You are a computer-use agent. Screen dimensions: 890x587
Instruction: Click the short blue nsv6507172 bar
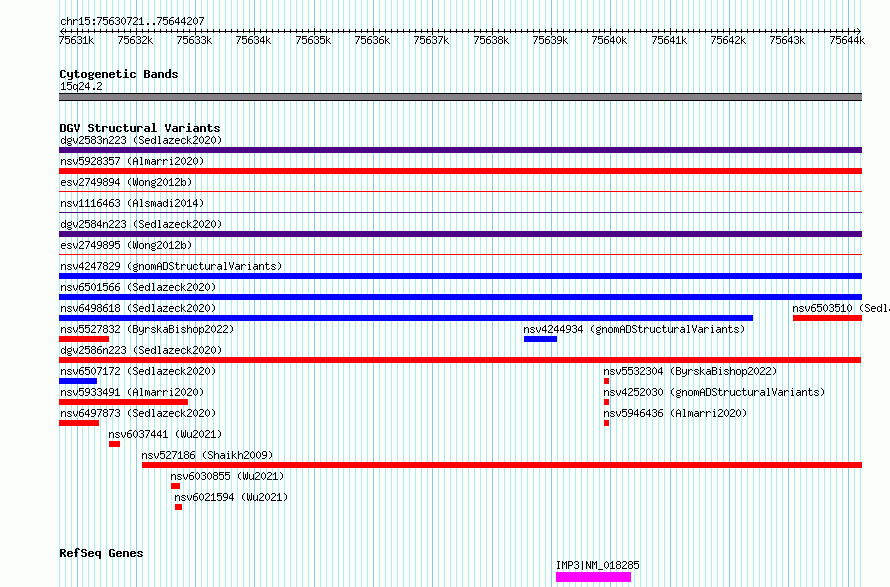[78, 381]
